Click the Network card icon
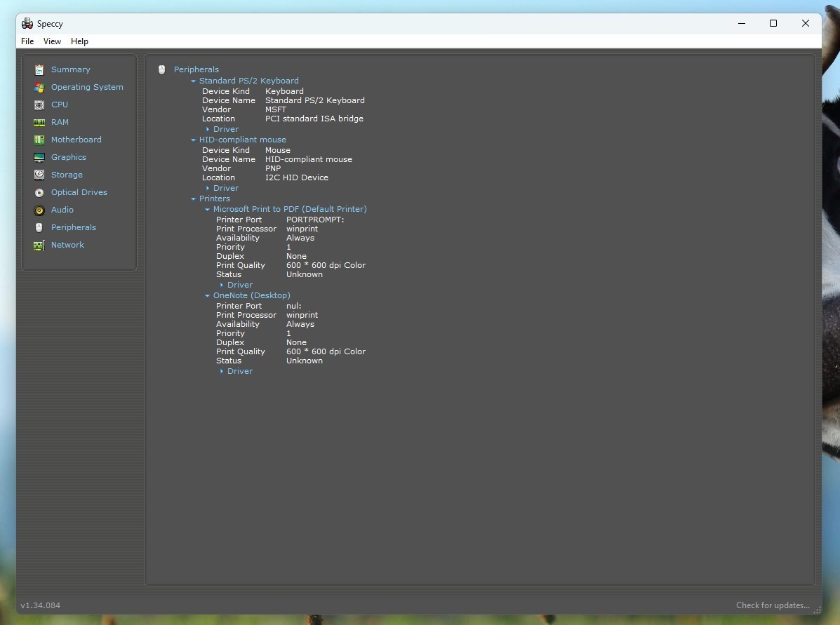This screenshot has width=840, height=625. (x=39, y=246)
